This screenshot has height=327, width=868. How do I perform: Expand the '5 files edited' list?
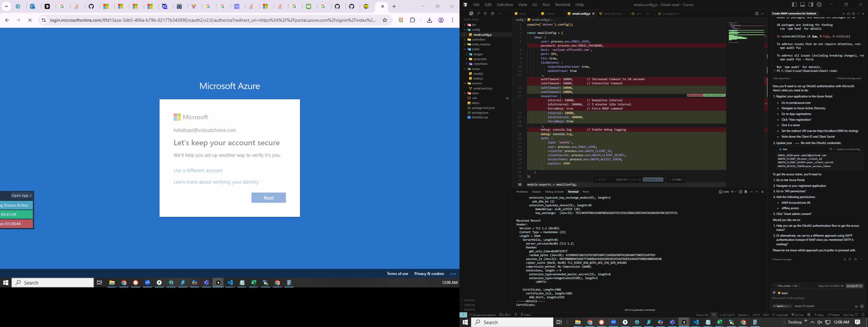788,286
